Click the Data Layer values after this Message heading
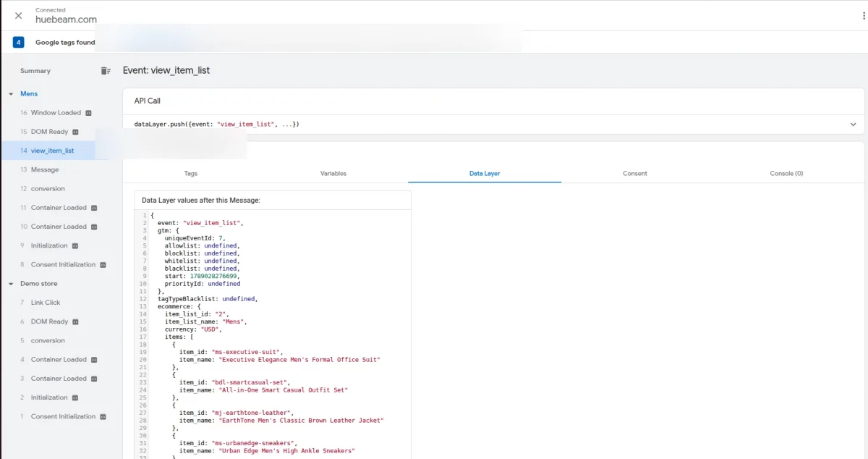The width and height of the screenshot is (868, 459). [x=201, y=200]
